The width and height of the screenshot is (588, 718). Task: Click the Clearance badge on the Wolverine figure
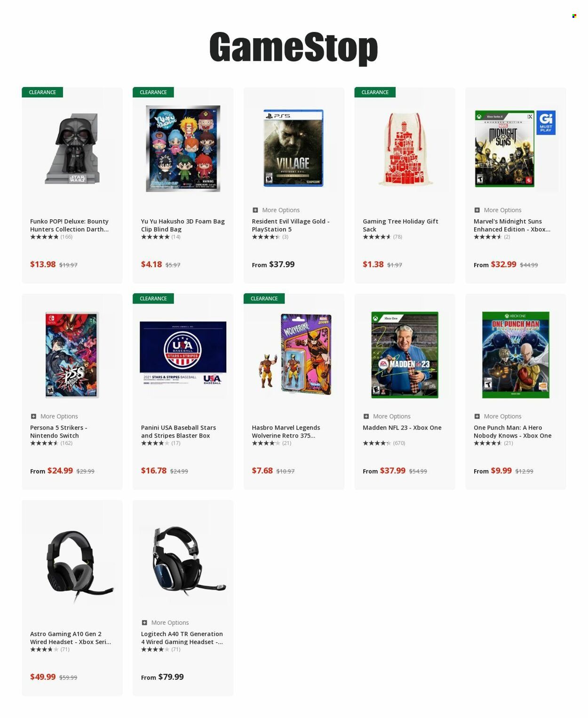(x=264, y=298)
